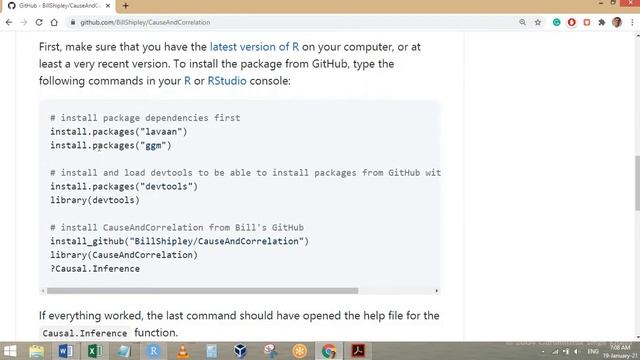The height and width of the screenshot is (360, 640).
Task: Open the Chrome three-dot menu
Action: (632, 22)
